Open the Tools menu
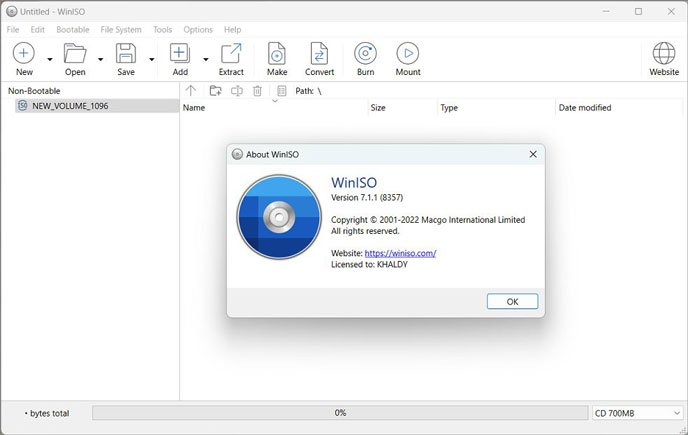This screenshot has height=435, width=688. pyautogui.click(x=162, y=29)
